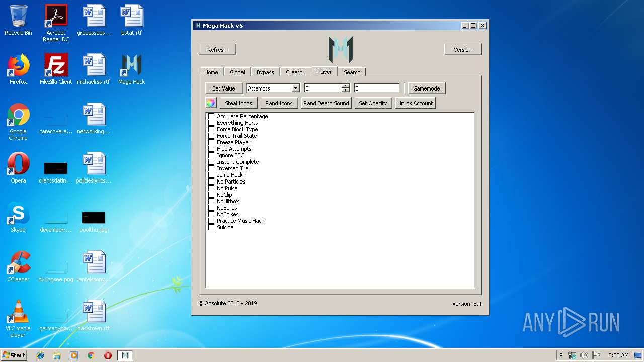The height and width of the screenshot is (362, 644).
Task: Switch to the Home tab
Action: [211, 72]
